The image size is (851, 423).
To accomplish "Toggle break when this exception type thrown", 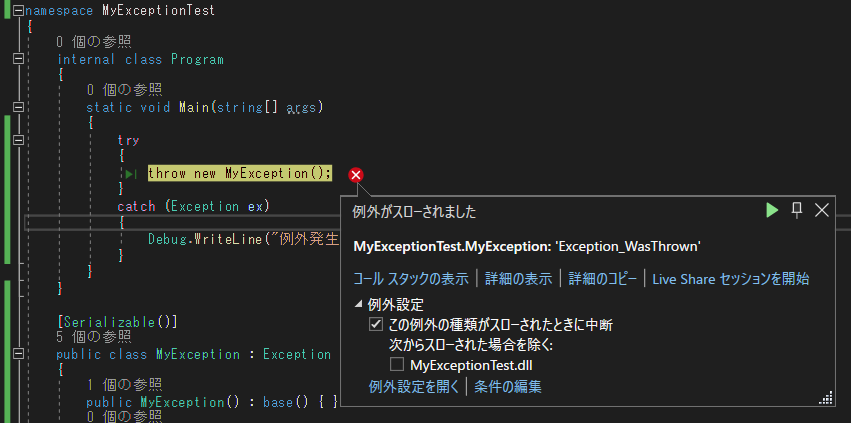I will (375, 325).
